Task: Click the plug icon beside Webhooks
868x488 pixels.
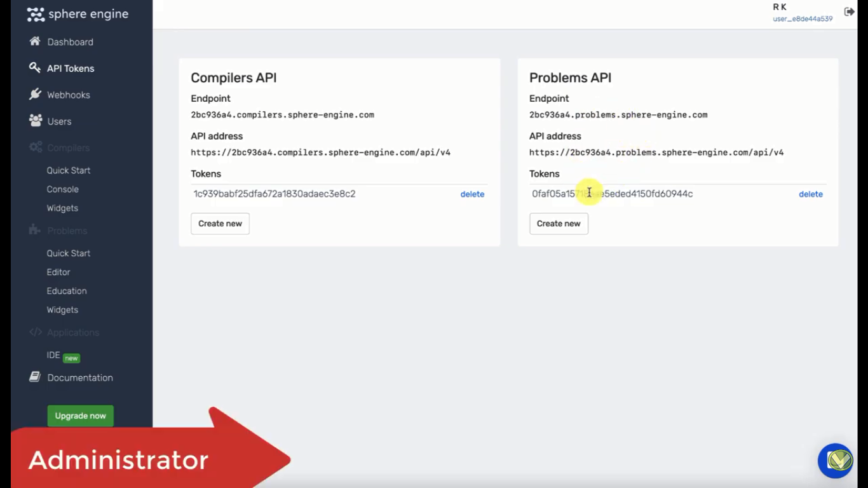Action: click(x=35, y=94)
